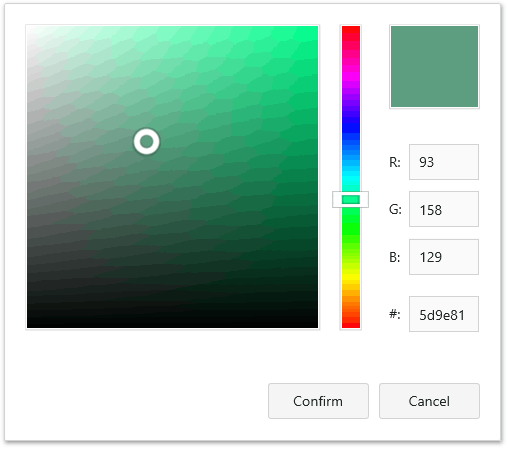
Task: Select the G value input field
Action: click(x=444, y=209)
